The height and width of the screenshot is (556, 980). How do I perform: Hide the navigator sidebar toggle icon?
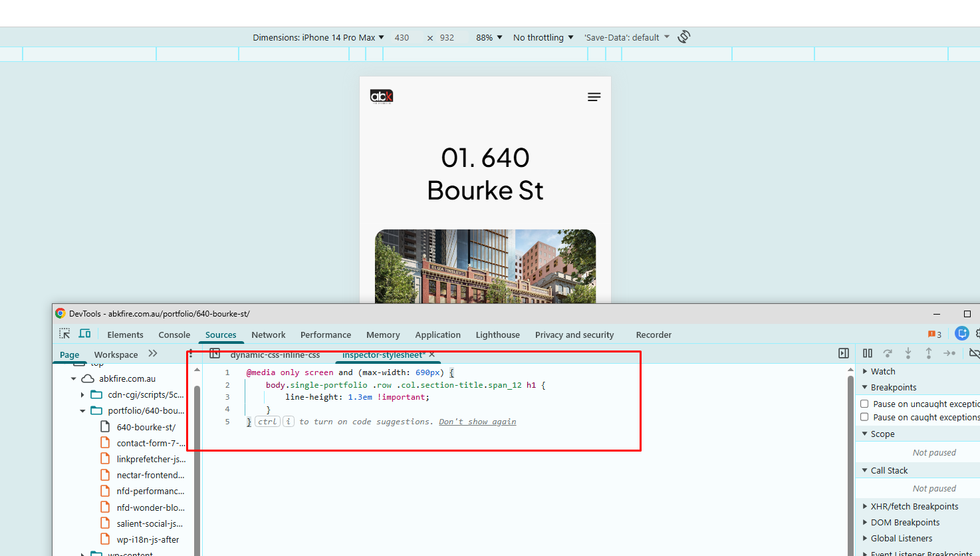click(x=215, y=354)
